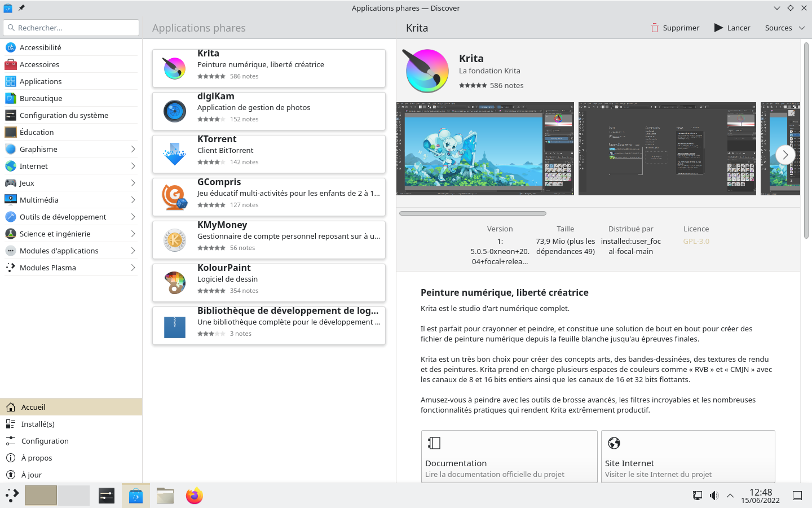Screen dimensions: 812x508
Task: Click the KMyMoney coin icon
Action: point(174,240)
